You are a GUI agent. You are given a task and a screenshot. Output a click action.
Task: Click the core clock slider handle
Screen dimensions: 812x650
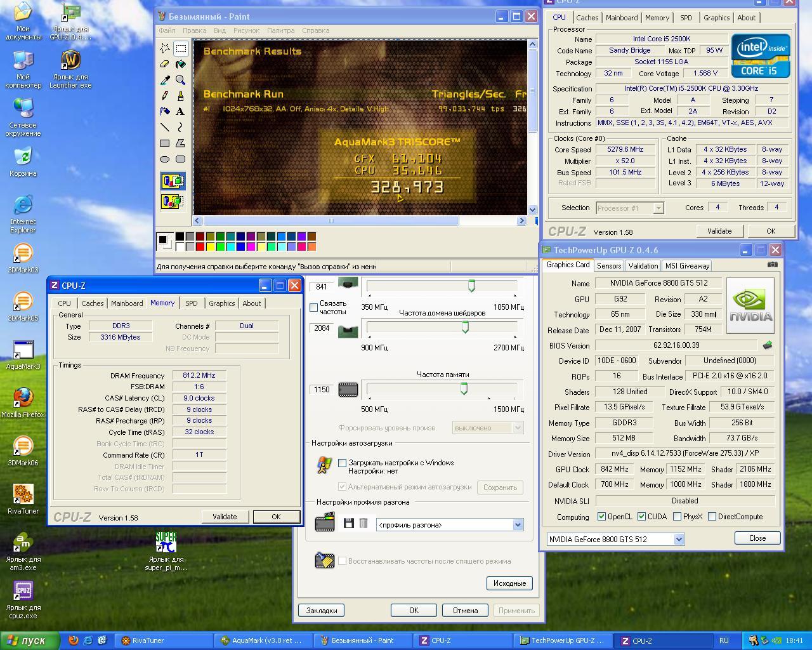(471, 286)
